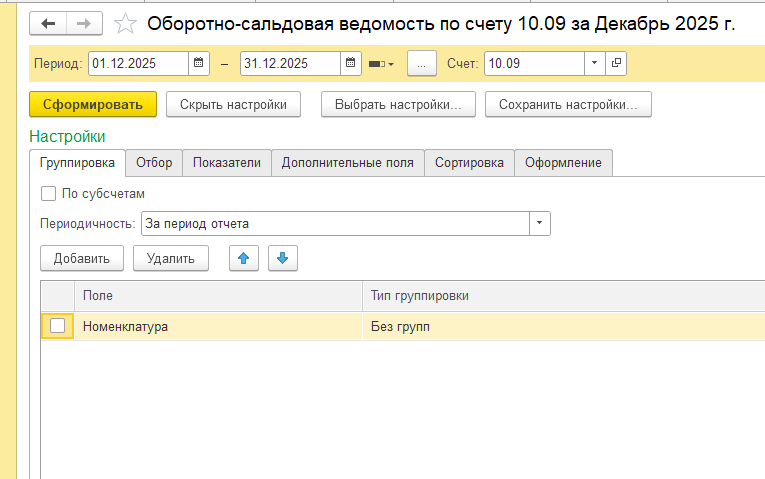Move grouping field down with blue arrow
The width and height of the screenshot is (765, 479).
[x=283, y=258]
